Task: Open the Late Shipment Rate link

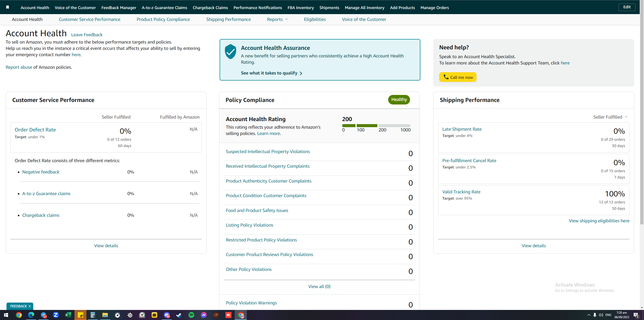Action: pos(462,129)
